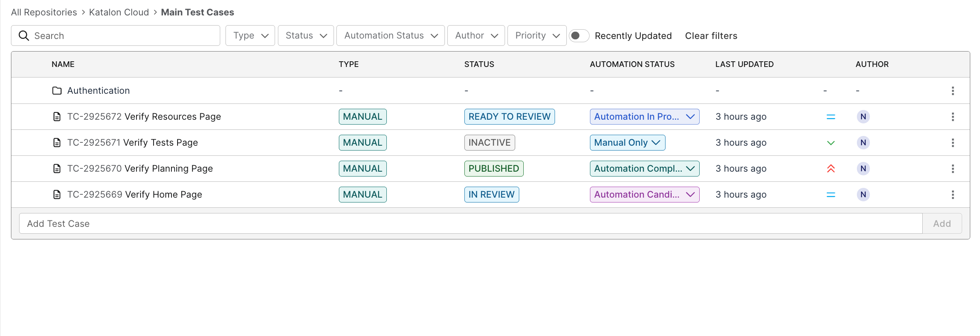
Task: Open TC-2925672 Verify Resources Page
Action: 144,117
